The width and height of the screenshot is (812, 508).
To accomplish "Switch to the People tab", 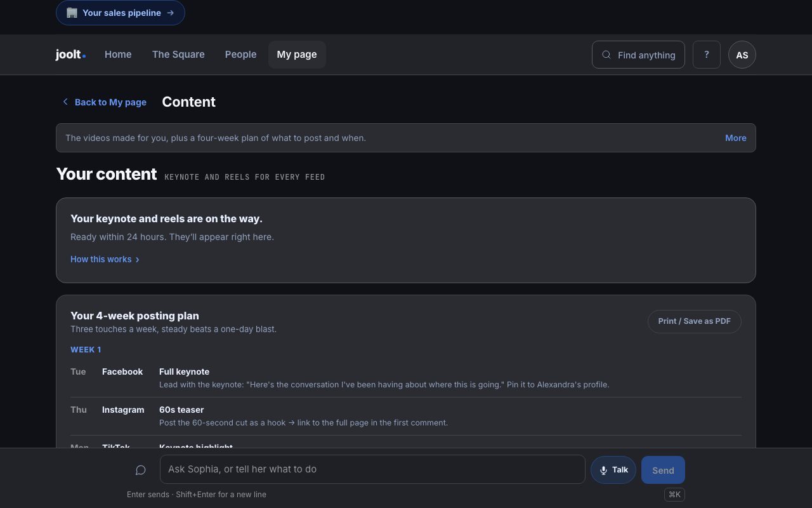I will [x=240, y=55].
